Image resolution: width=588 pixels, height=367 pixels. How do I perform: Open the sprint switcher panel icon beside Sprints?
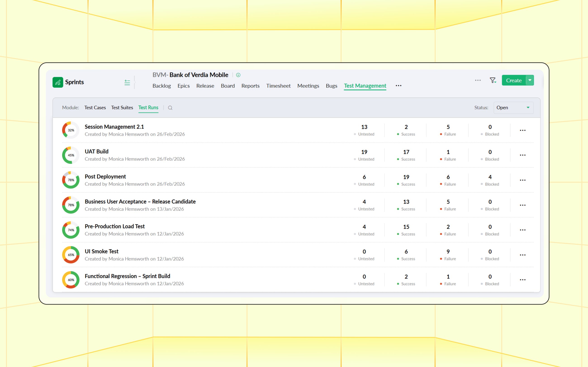[x=127, y=82]
